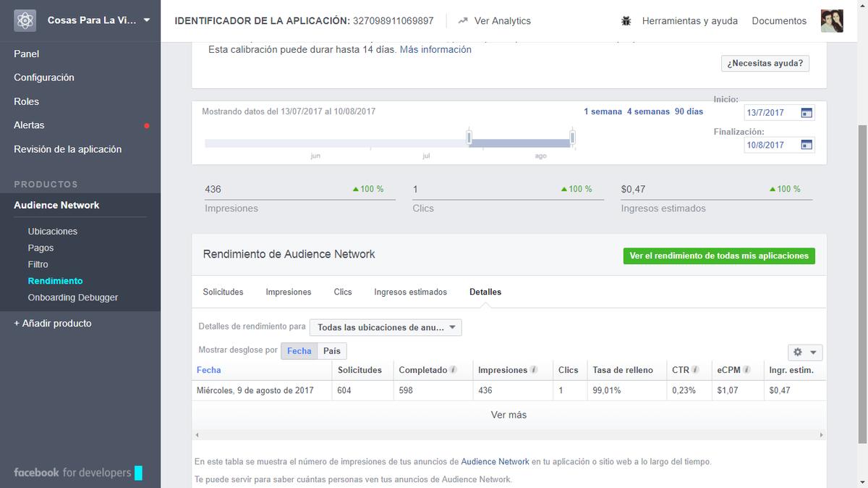
Task: Open the dropdown arrow next to the gear
Action: [812, 352]
